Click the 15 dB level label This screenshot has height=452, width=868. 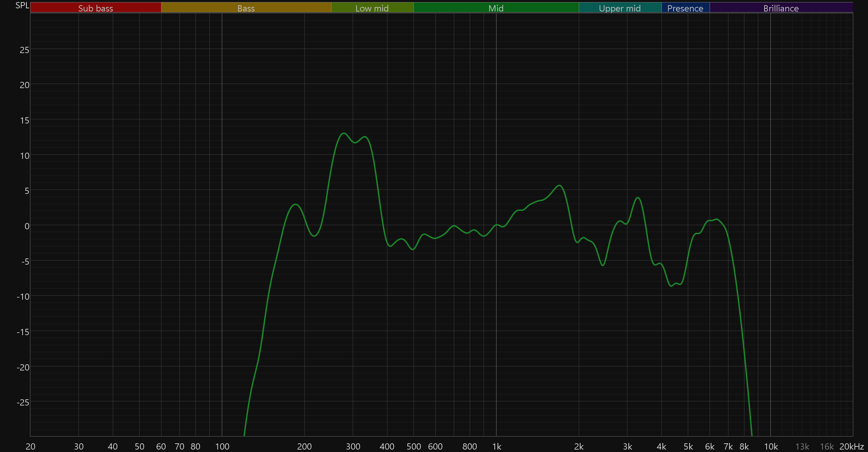tap(24, 120)
